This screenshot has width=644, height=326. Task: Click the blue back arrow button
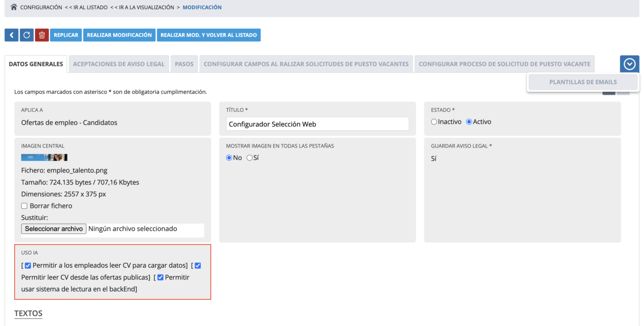tap(11, 35)
